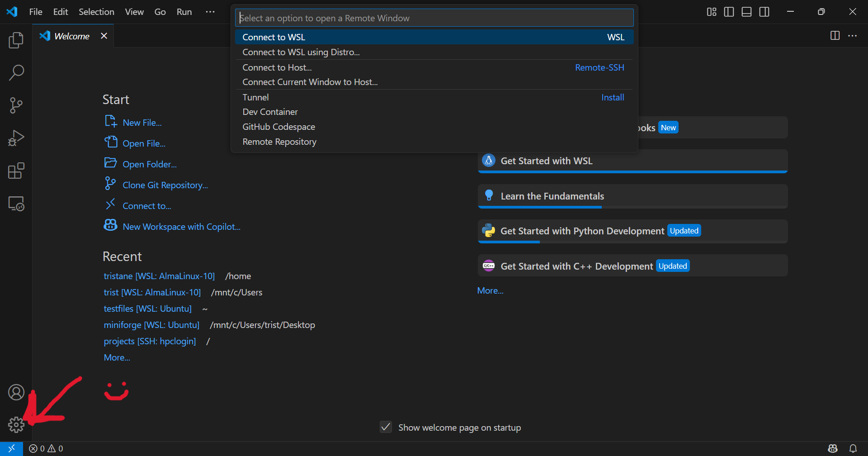The height and width of the screenshot is (456, 868).
Task: Open notifications bell in status bar
Action: pos(853,448)
